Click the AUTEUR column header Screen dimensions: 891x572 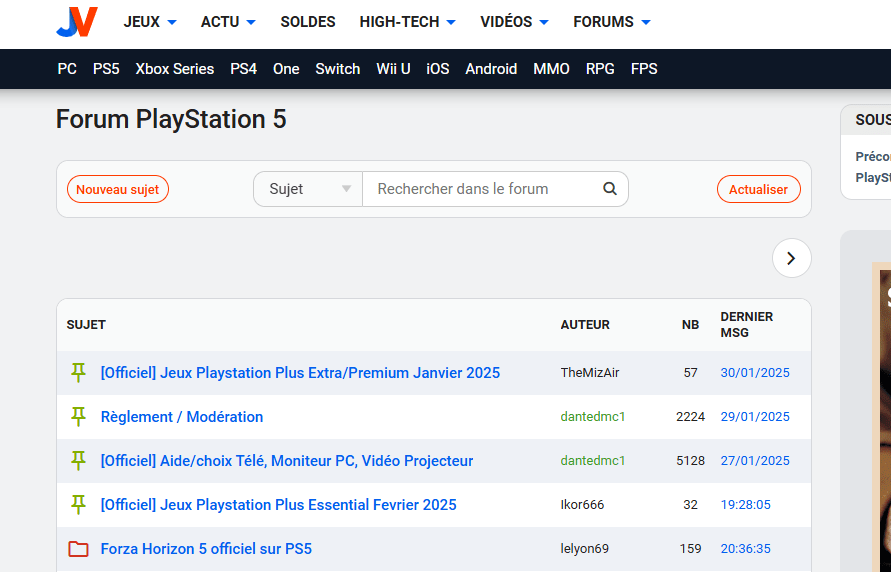585,324
